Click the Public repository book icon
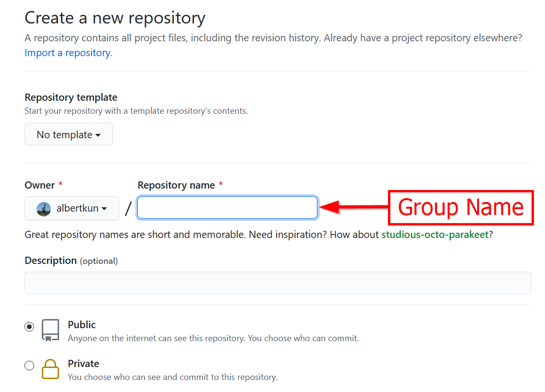The image size is (545, 392). [50, 331]
